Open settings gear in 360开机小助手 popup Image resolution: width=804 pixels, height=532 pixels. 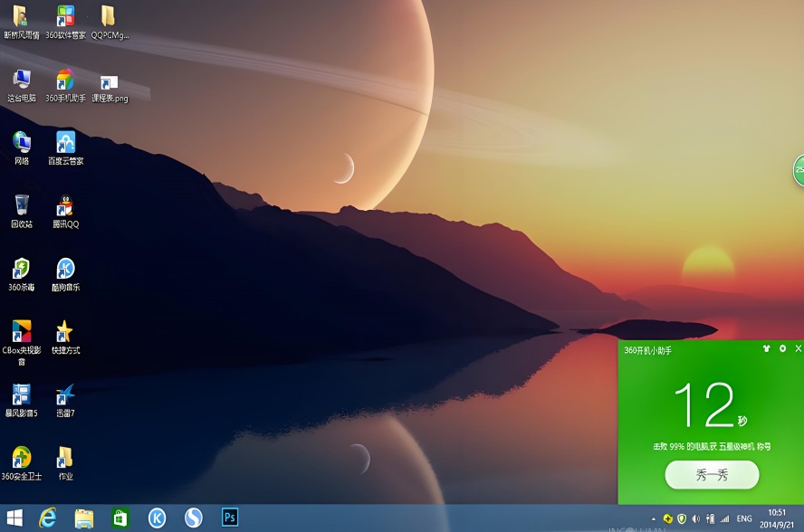coord(782,348)
